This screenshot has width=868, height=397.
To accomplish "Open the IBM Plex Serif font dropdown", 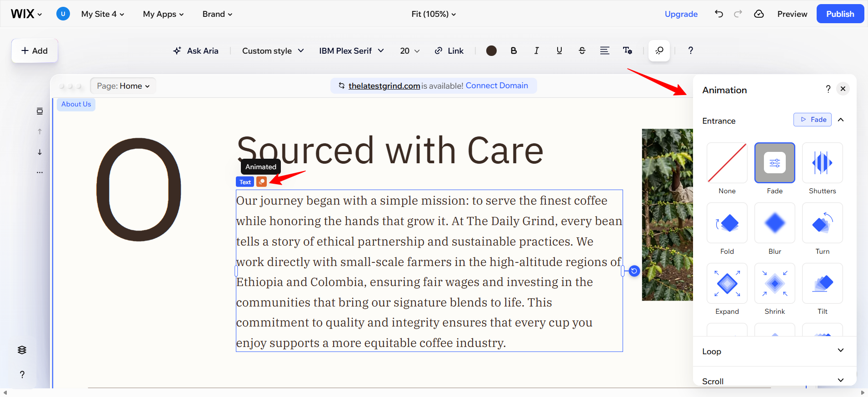I will click(x=351, y=50).
